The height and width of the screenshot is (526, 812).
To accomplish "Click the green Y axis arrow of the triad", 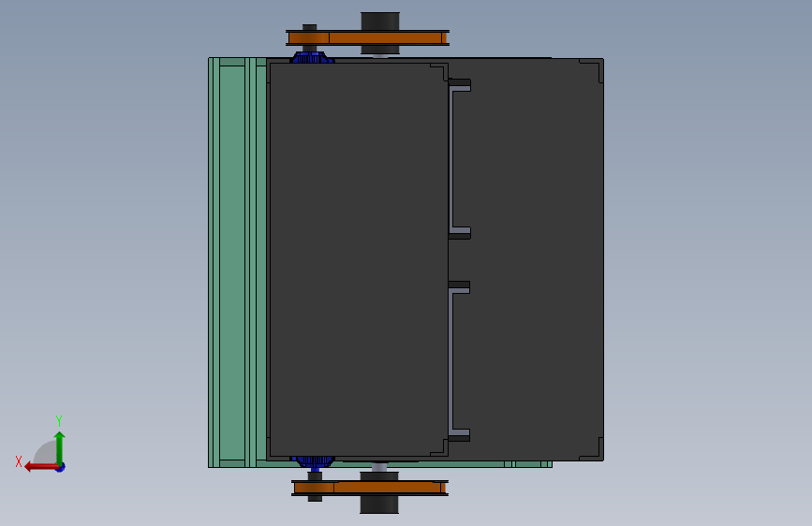I will (x=60, y=446).
